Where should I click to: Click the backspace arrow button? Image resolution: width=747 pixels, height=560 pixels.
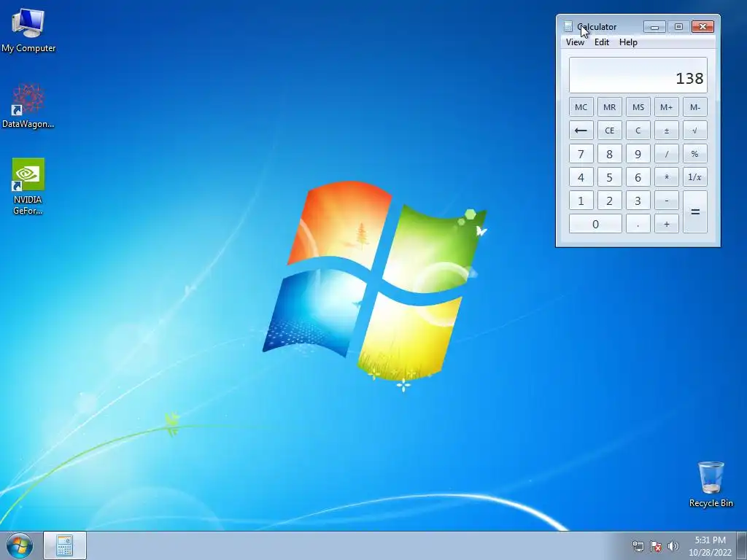click(x=581, y=131)
